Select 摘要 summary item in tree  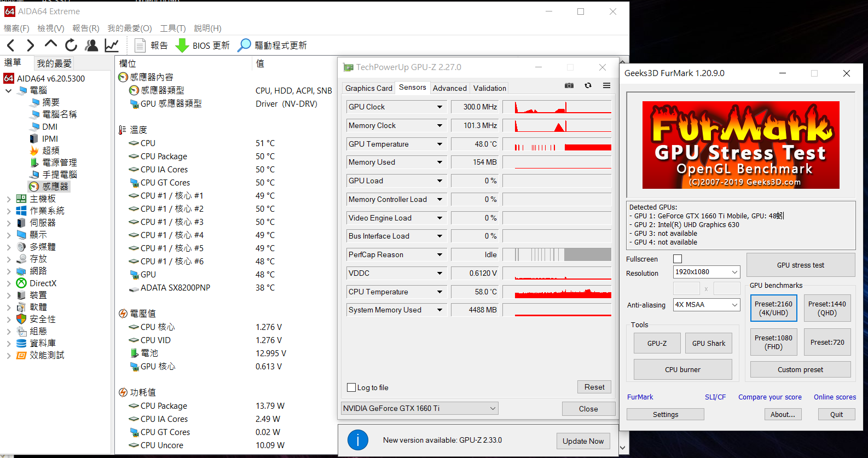(45, 102)
